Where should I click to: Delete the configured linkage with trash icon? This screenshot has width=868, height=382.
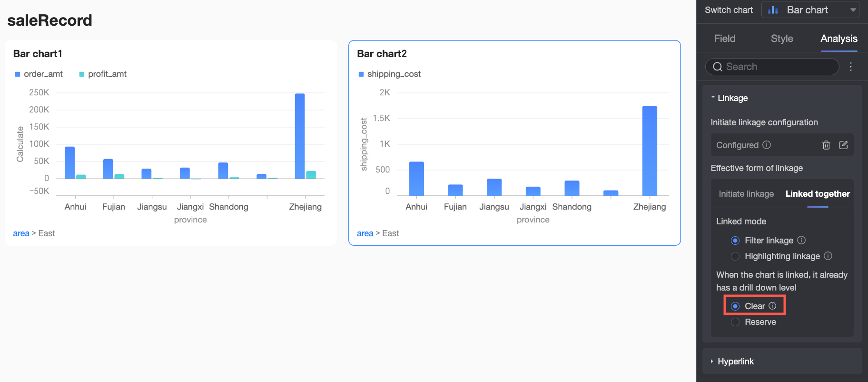coord(826,145)
